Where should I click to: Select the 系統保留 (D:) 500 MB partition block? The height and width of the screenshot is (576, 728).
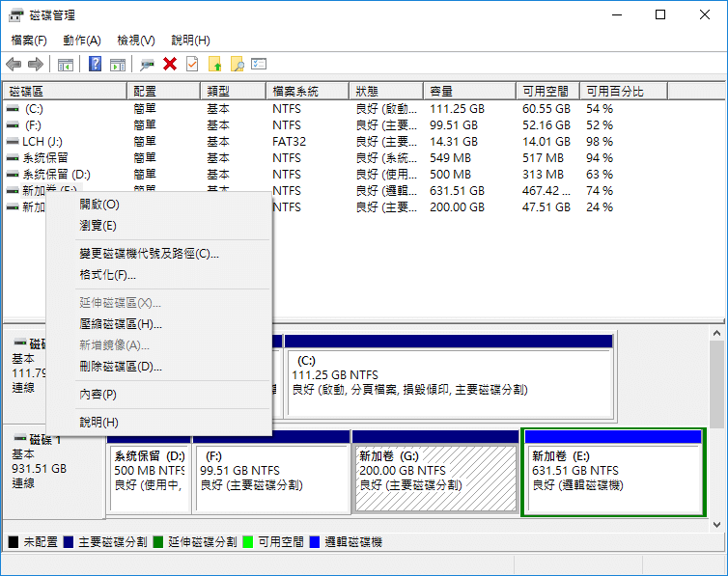[x=149, y=471]
